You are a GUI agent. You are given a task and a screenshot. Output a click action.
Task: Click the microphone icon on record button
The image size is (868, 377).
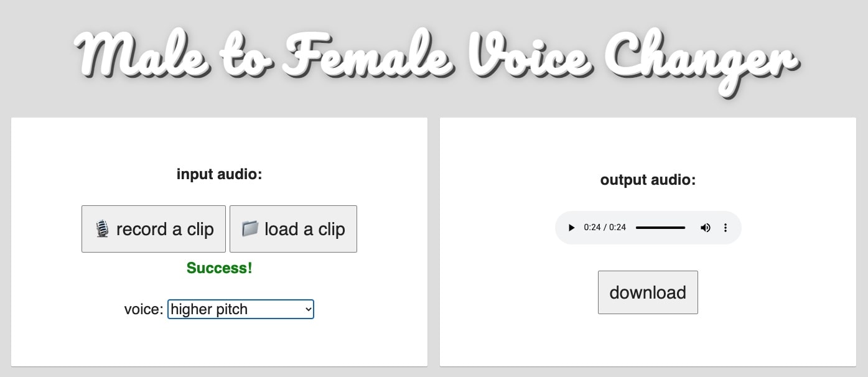[102, 229]
